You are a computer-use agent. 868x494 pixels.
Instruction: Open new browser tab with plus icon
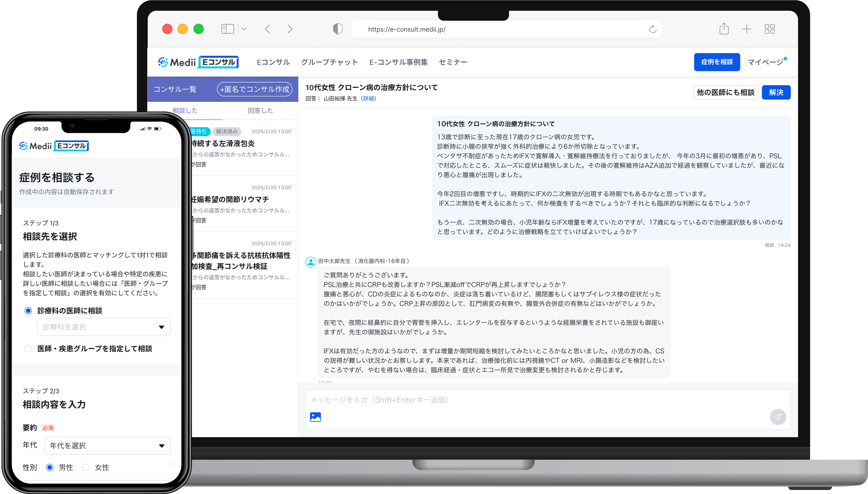tap(746, 29)
